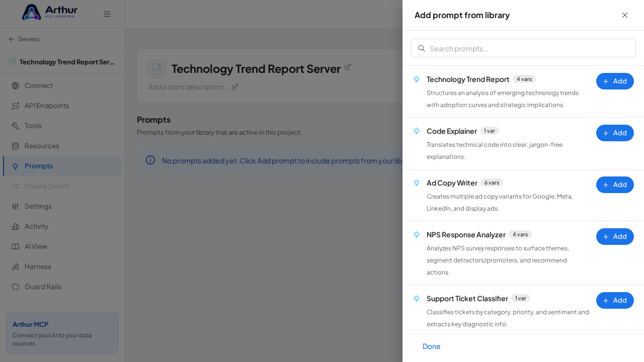Screen dimensions: 644x362
Task: Click the Code Explainer prompt title
Action: point(452,131)
